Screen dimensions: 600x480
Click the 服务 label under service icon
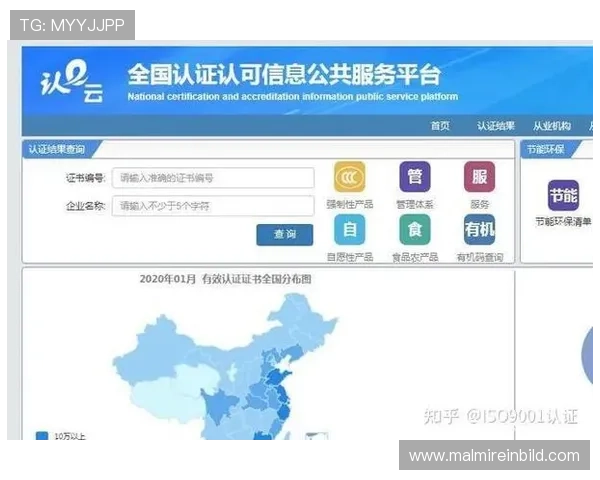click(x=479, y=204)
